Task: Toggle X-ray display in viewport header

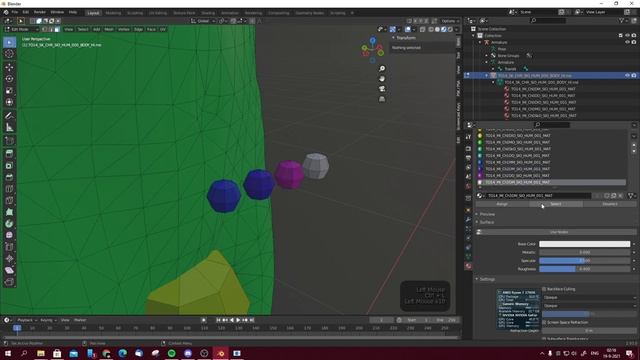Action: (422, 29)
